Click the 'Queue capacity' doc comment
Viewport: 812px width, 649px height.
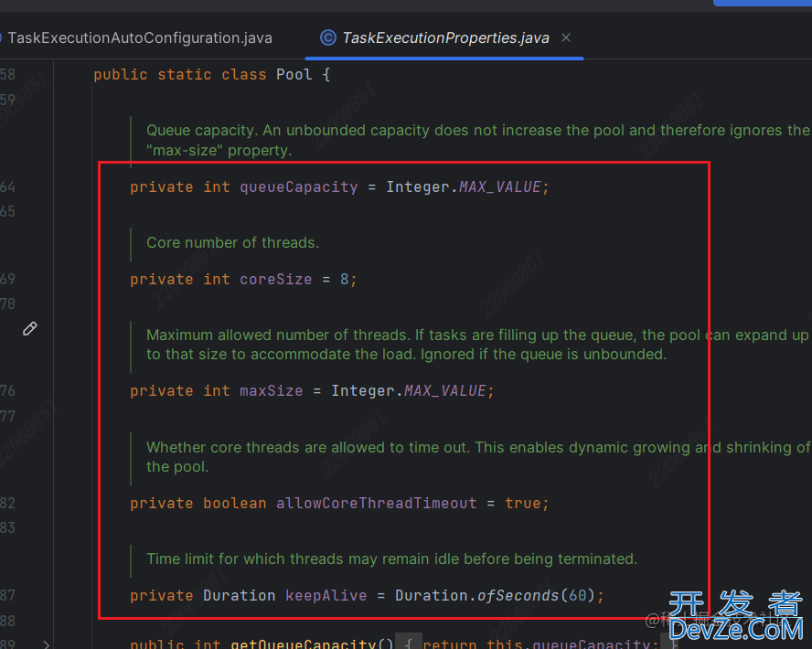tap(478, 140)
